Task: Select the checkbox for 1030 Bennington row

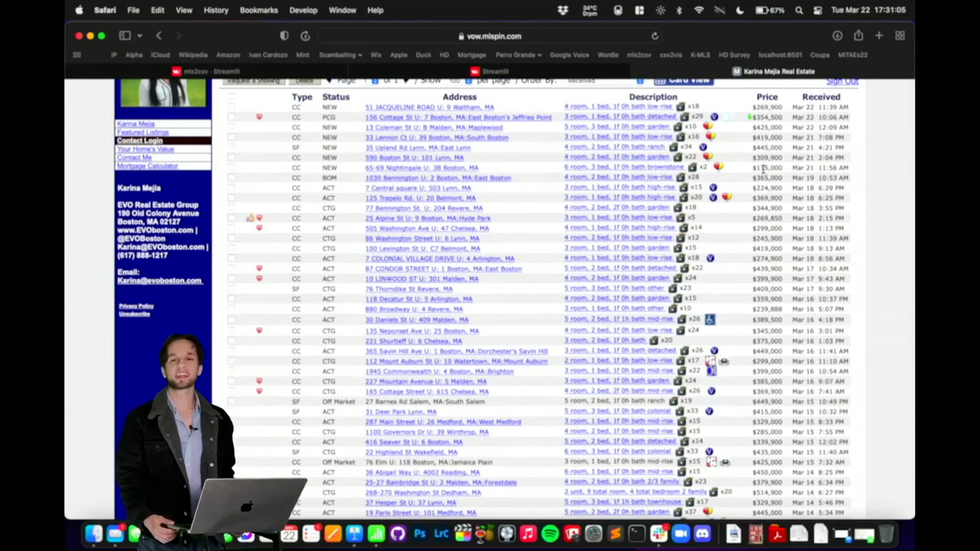Action: pos(232,178)
